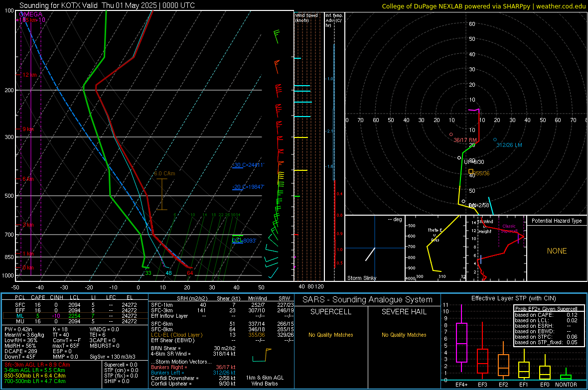The height and width of the screenshot is (390, 588).
Task: Click the 'Storm Slinky' panel label
Action: tap(361, 278)
